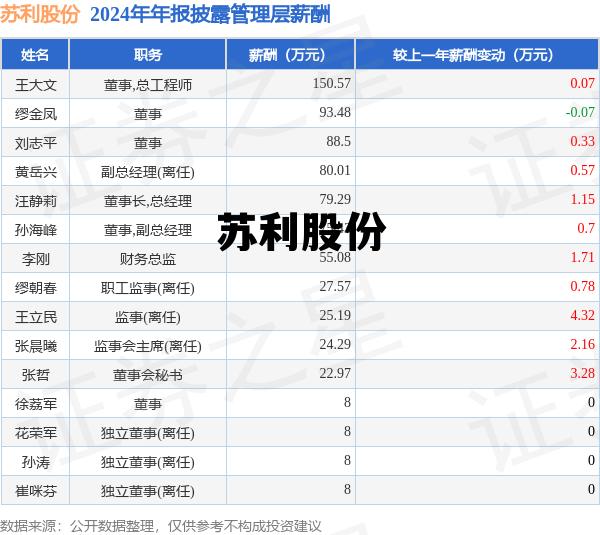Screen dimensions: 600x535
Task: Select 孙涛's 独立董事(离任) position cell
Action: click(148, 462)
